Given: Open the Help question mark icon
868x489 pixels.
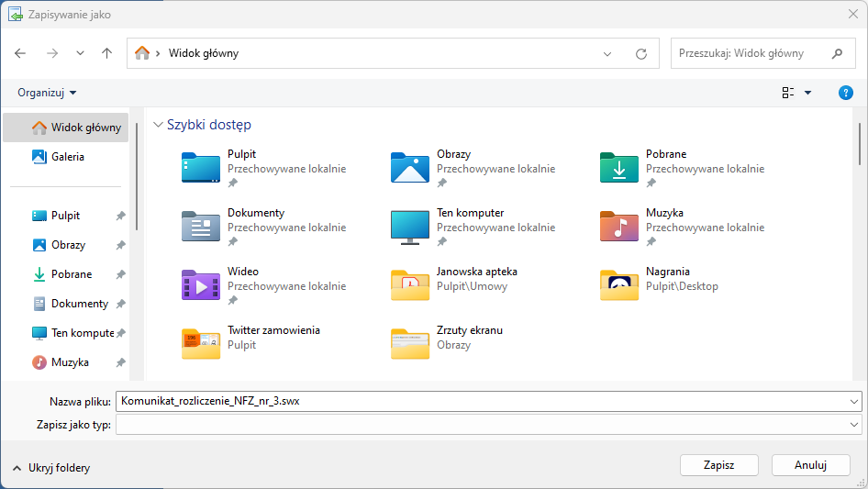Looking at the screenshot, I should pos(846,93).
